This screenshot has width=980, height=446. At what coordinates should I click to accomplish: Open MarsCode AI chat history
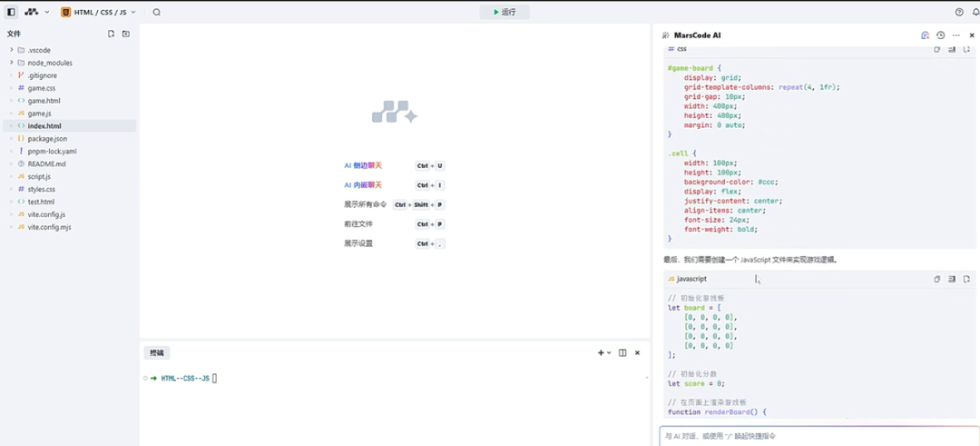(940, 35)
